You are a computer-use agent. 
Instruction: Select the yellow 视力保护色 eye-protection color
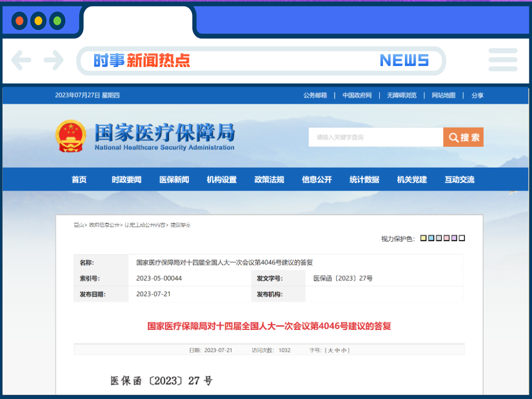423,238
